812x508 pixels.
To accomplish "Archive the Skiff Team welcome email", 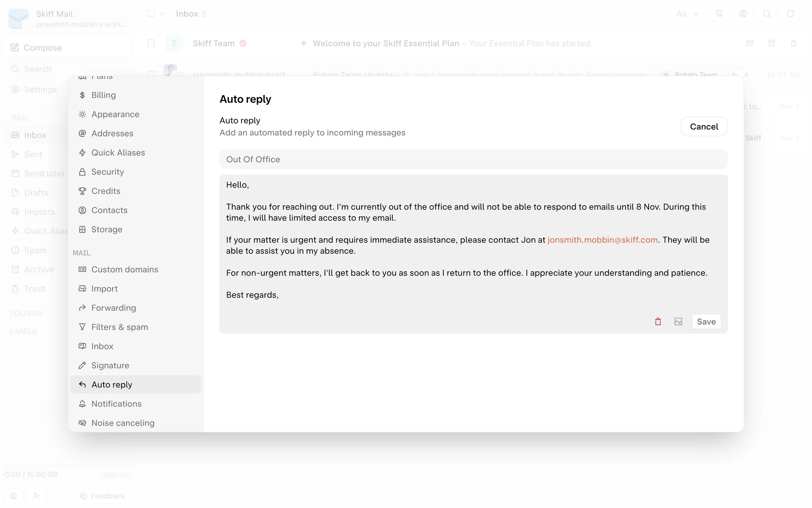I will pyautogui.click(x=771, y=43).
